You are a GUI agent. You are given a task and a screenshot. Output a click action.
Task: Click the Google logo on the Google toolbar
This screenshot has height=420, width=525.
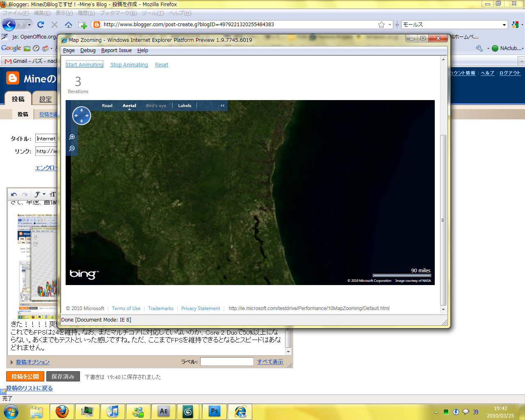[x=11, y=48]
